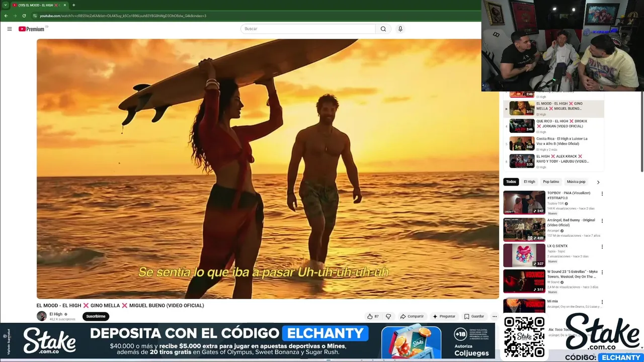
Task: Go back with browser back arrow
Action: coord(6,16)
